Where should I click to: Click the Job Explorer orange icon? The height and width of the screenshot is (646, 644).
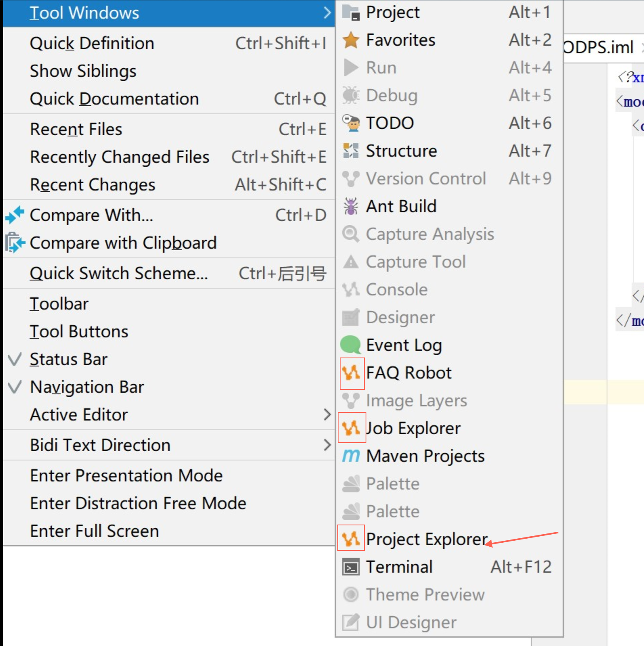pos(351,428)
